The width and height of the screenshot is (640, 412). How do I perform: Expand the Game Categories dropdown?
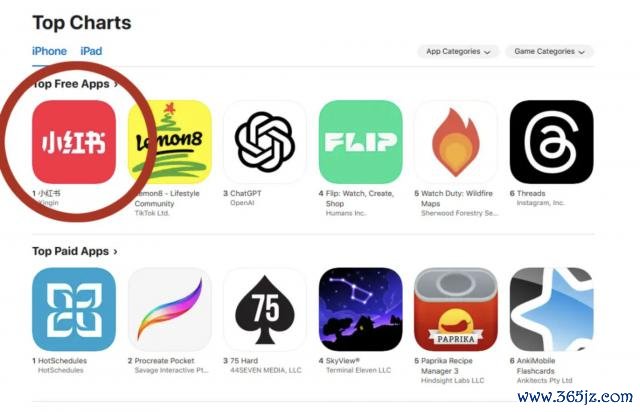click(549, 51)
